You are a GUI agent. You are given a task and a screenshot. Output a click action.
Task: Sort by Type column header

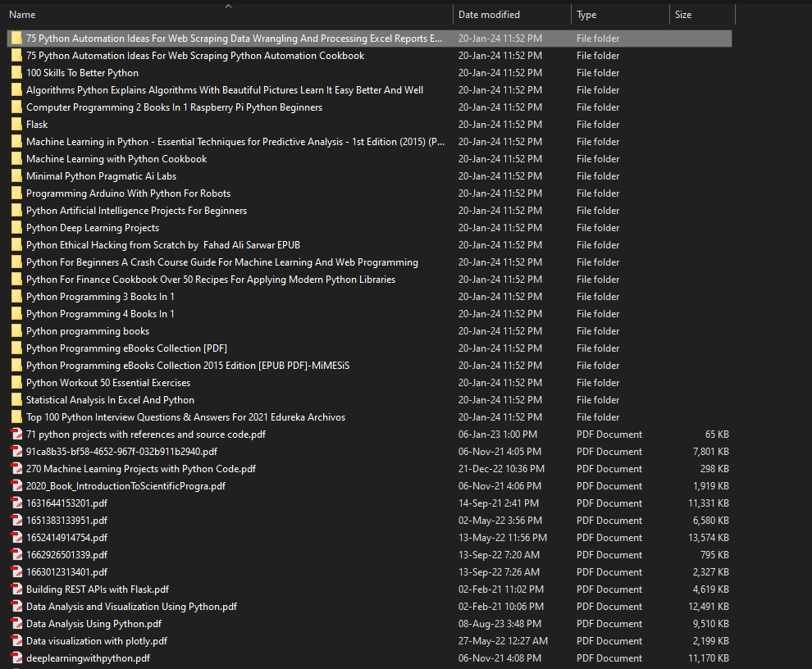[x=586, y=15]
